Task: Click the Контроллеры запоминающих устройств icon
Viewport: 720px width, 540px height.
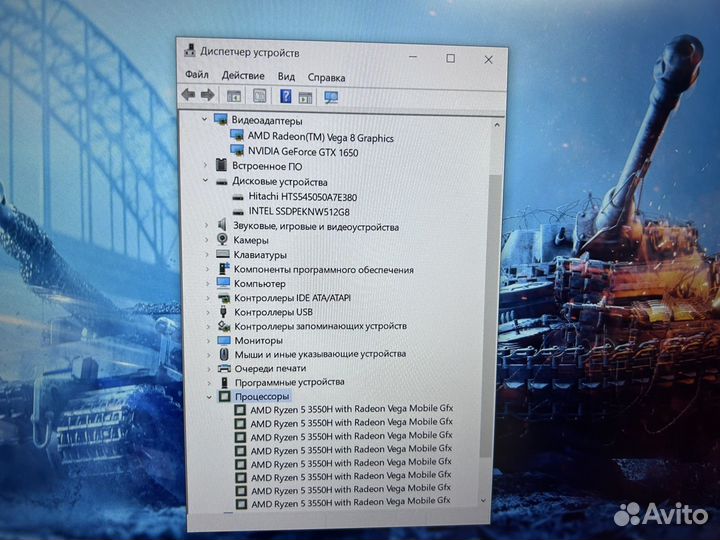Action: click(x=224, y=326)
